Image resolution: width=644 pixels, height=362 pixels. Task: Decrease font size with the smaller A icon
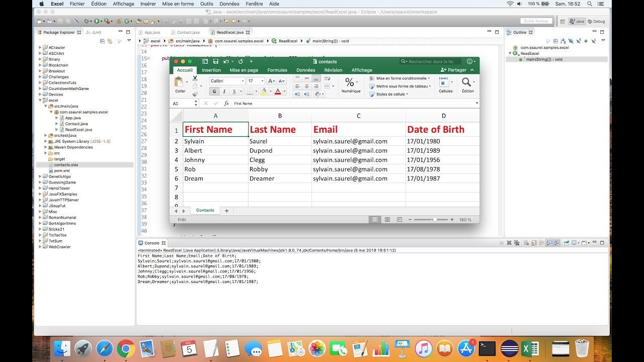point(282,81)
